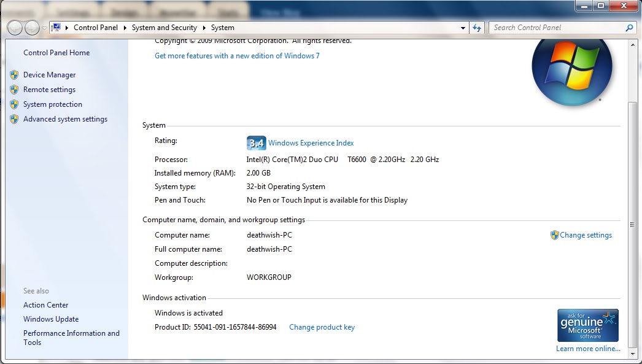The image size is (642, 364).
Task: Select Control Panel in the address breadcrumb
Action: click(x=95, y=28)
